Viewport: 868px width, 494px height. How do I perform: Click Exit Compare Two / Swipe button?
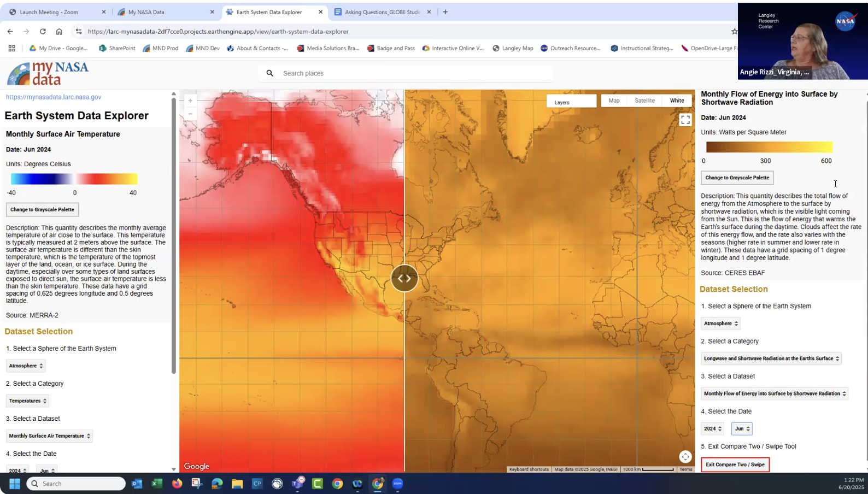(x=735, y=464)
